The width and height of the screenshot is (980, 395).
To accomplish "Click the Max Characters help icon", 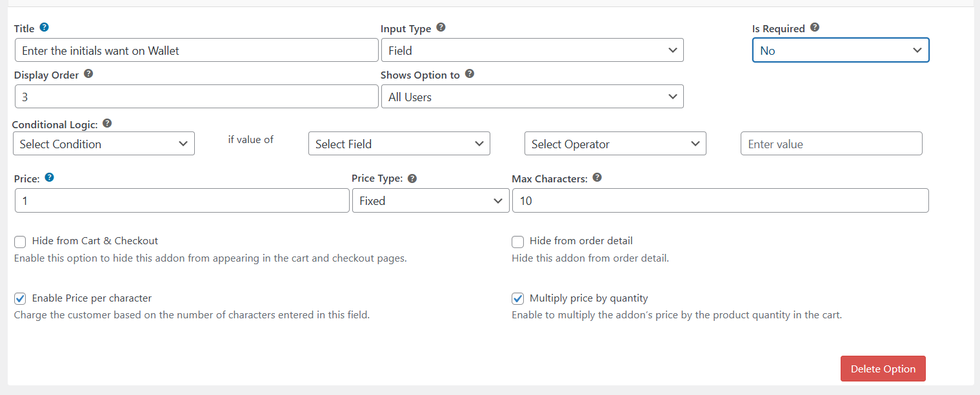I will tap(597, 178).
